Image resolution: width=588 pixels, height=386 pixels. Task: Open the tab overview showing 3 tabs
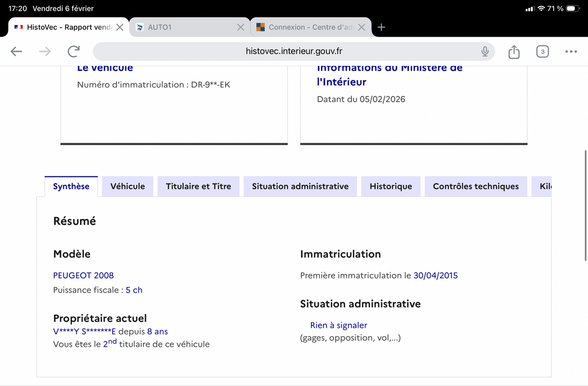point(542,51)
